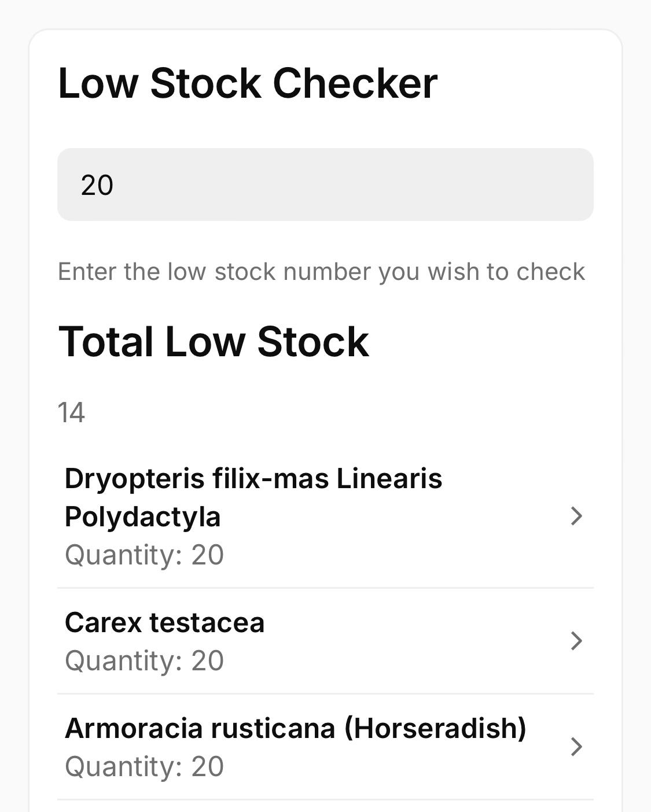Click Quantity: 20 under Armoracia rusticana
This screenshot has height=812, width=651.
144,767
